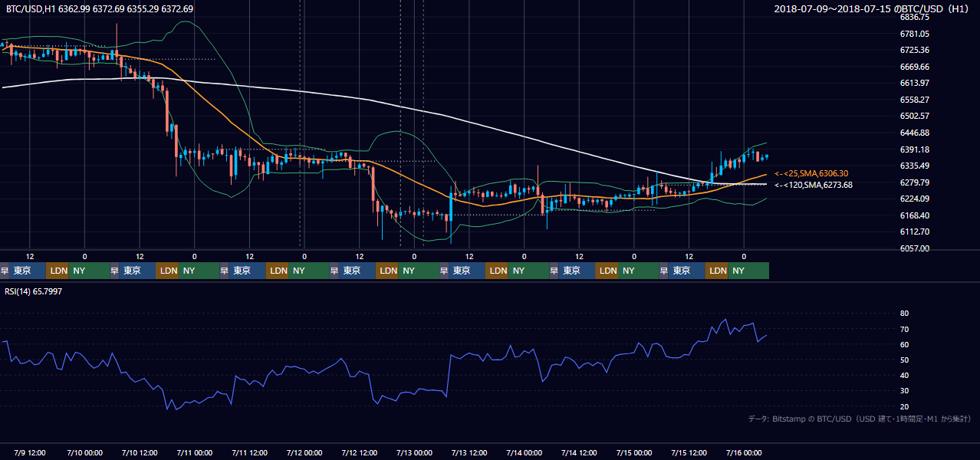Click price axis value 6725.36
This screenshot has height=460, width=980.
click(x=915, y=50)
